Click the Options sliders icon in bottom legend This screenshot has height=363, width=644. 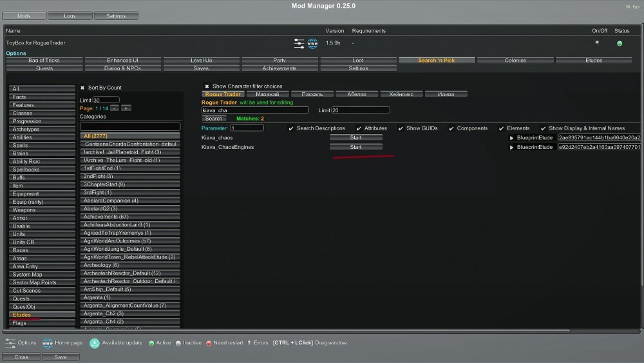click(10, 343)
